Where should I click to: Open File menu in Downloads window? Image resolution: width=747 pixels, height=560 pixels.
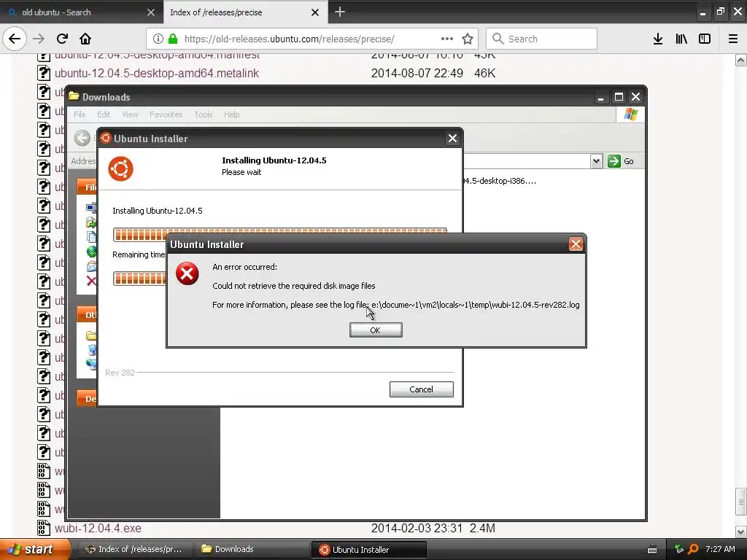(x=80, y=114)
